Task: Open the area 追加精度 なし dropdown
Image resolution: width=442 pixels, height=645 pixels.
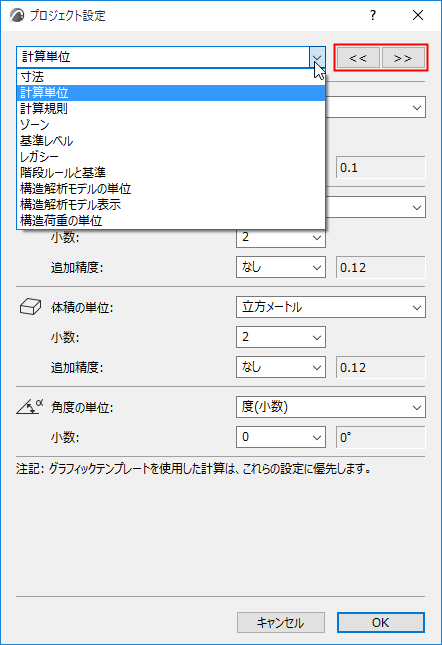Action: 281,267
